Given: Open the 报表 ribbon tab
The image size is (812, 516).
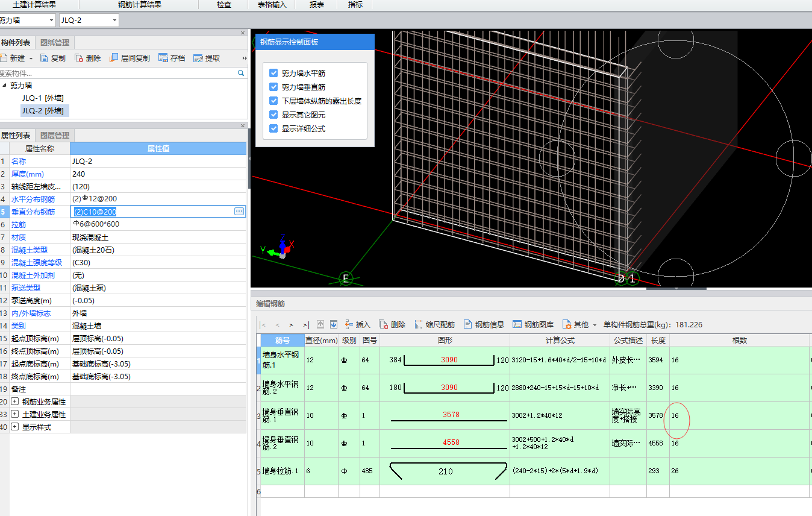Looking at the screenshot, I should click(317, 5).
